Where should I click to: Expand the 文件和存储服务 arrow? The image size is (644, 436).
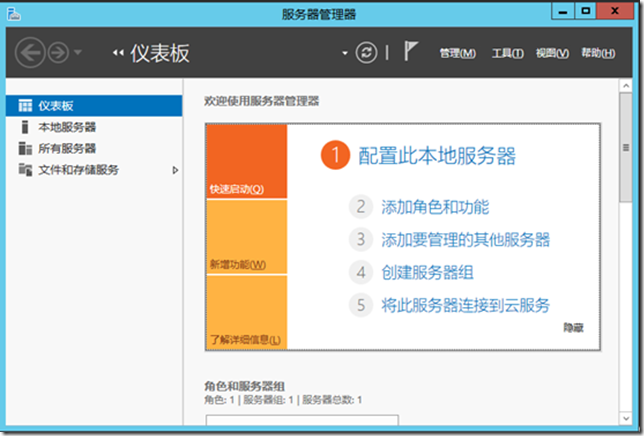(175, 170)
